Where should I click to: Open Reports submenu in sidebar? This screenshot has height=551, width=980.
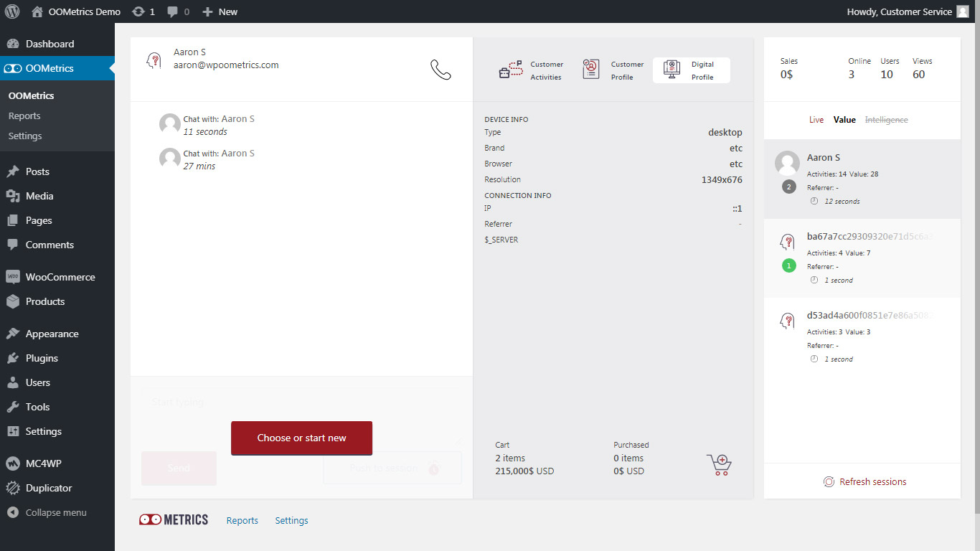(x=24, y=116)
